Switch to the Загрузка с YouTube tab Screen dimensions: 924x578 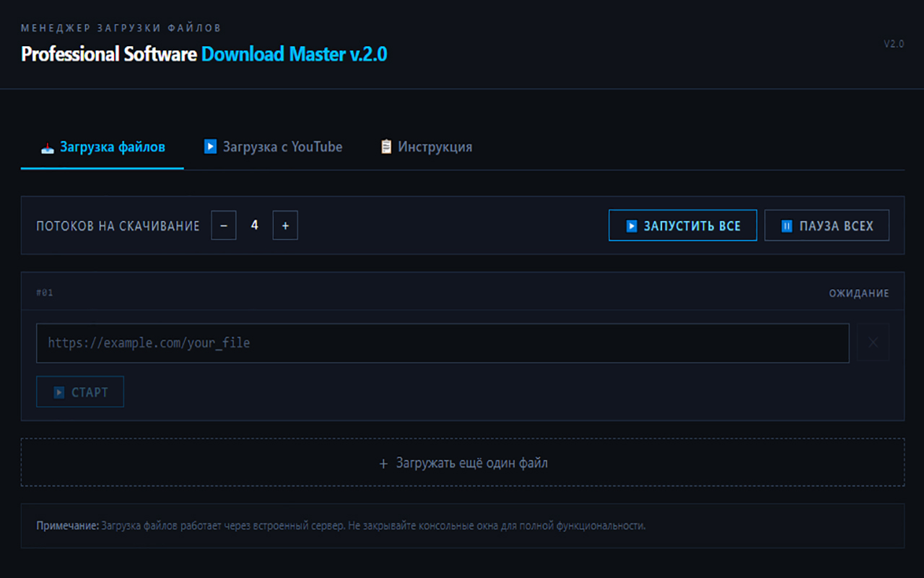click(282, 147)
